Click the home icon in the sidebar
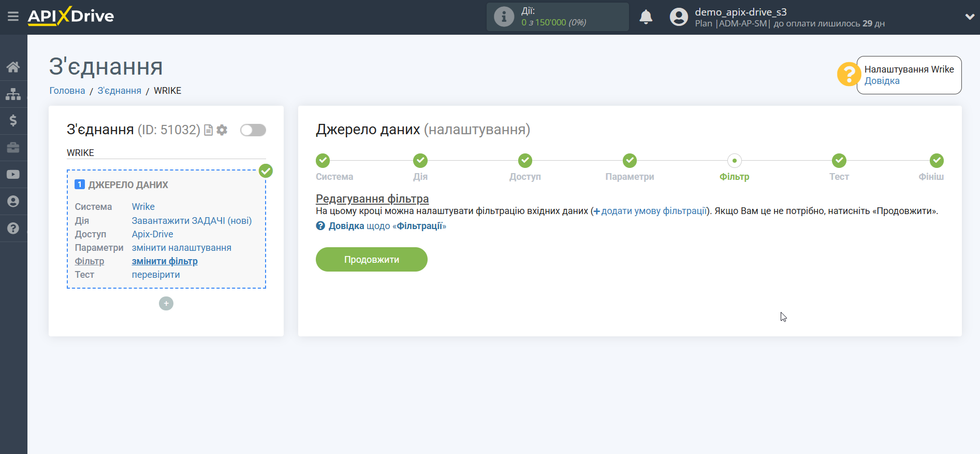This screenshot has width=980, height=454. [13, 67]
